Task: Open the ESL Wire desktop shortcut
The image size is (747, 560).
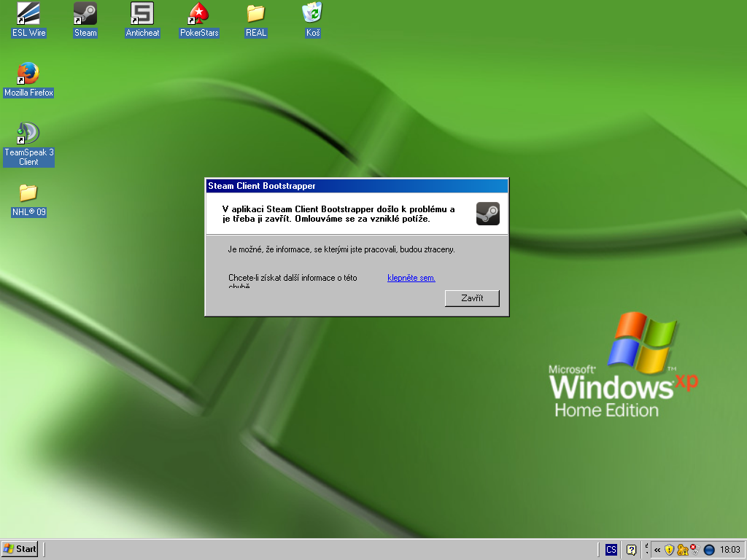Action: coord(28,14)
